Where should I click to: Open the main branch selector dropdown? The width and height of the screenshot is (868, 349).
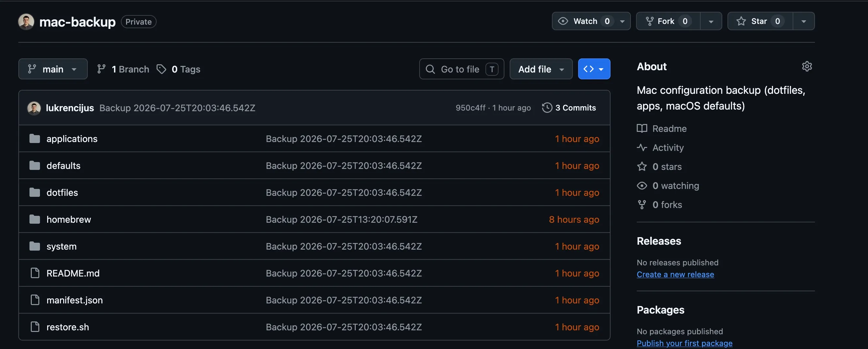(53, 69)
